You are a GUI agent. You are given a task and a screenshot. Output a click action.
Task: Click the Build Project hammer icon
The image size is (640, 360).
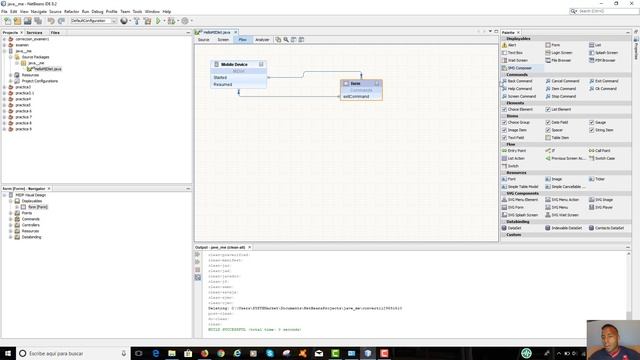point(137,21)
